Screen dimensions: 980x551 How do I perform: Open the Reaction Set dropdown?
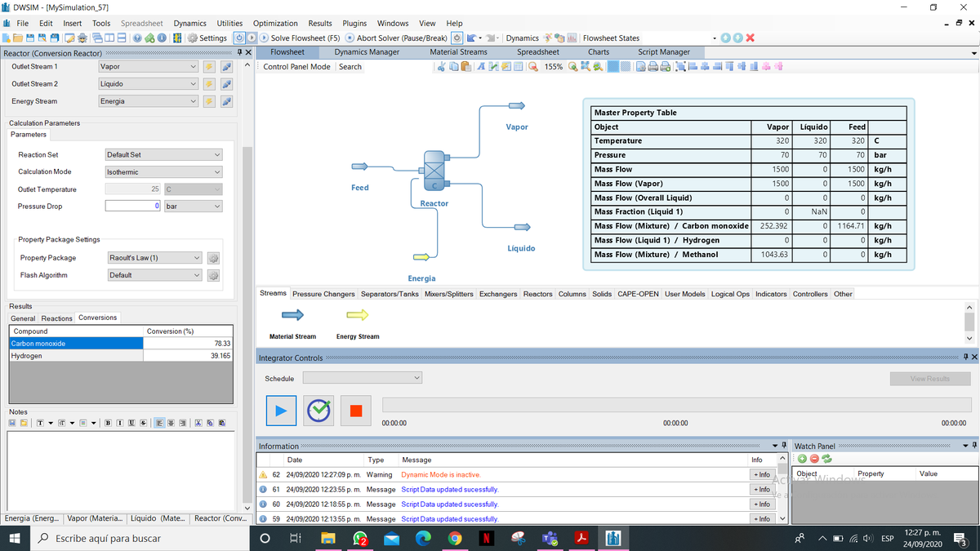[164, 154]
